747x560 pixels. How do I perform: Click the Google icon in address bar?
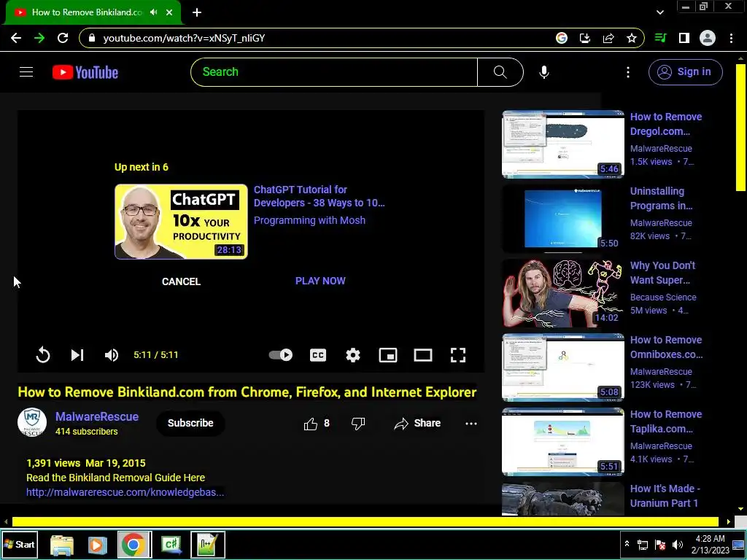pyautogui.click(x=562, y=38)
